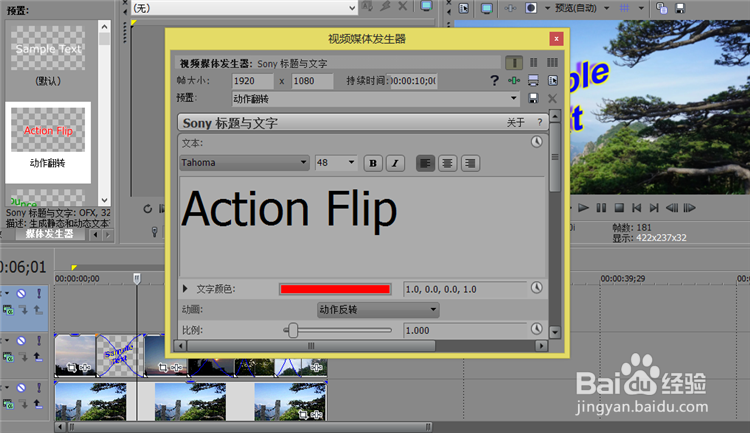Open text animation clock beside 文本

pyautogui.click(x=537, y=142)
